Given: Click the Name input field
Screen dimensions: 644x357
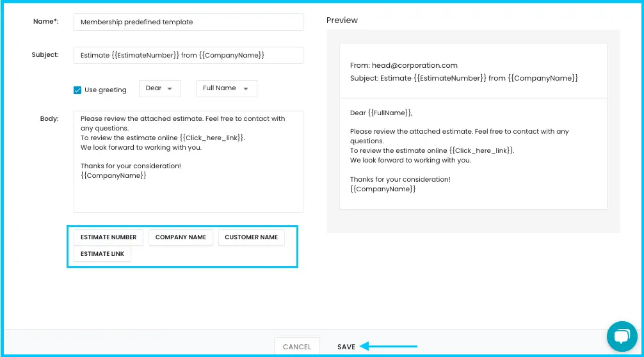Looking at the screenshot, I should pos(188,22).
